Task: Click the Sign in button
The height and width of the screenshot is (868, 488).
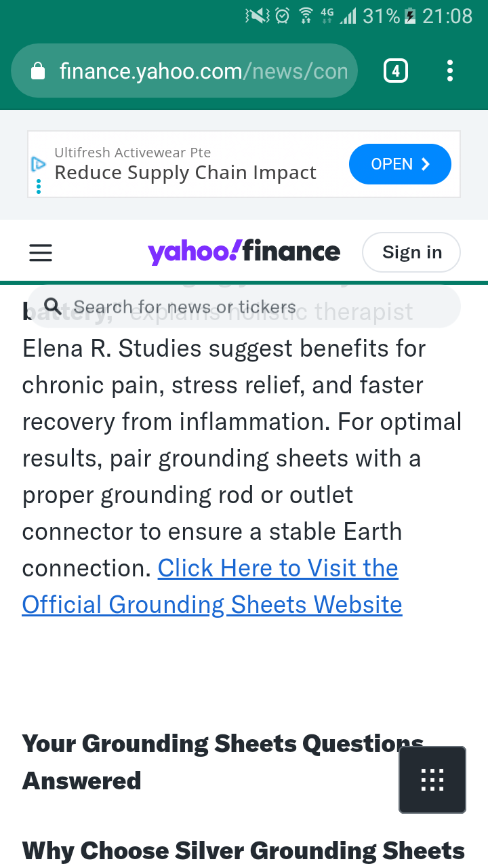Action: coord(412,252)
